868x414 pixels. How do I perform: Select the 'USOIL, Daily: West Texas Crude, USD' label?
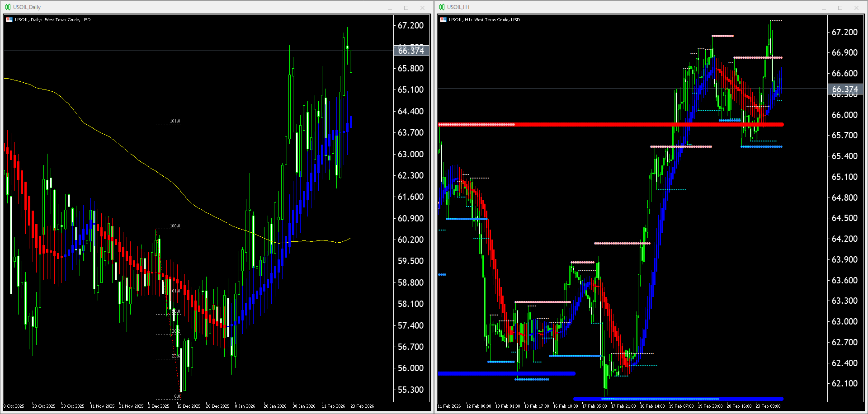click(52, 20)
